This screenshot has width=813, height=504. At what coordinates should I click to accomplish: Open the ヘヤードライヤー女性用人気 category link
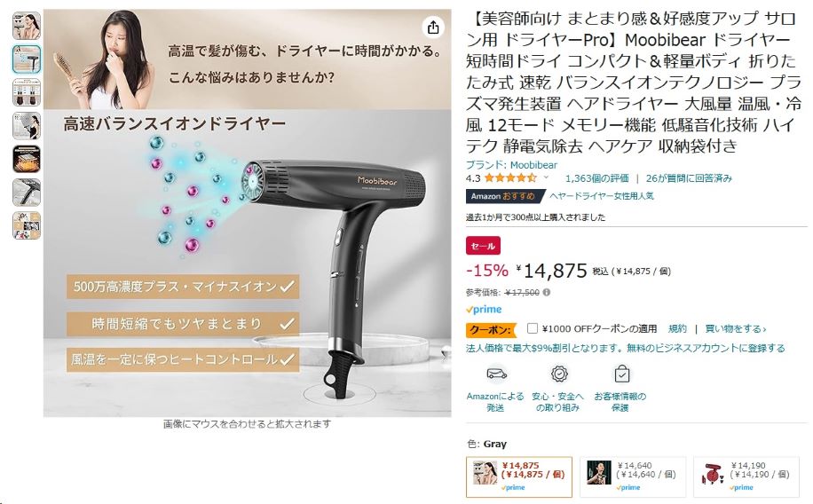[x=602, y=196]
